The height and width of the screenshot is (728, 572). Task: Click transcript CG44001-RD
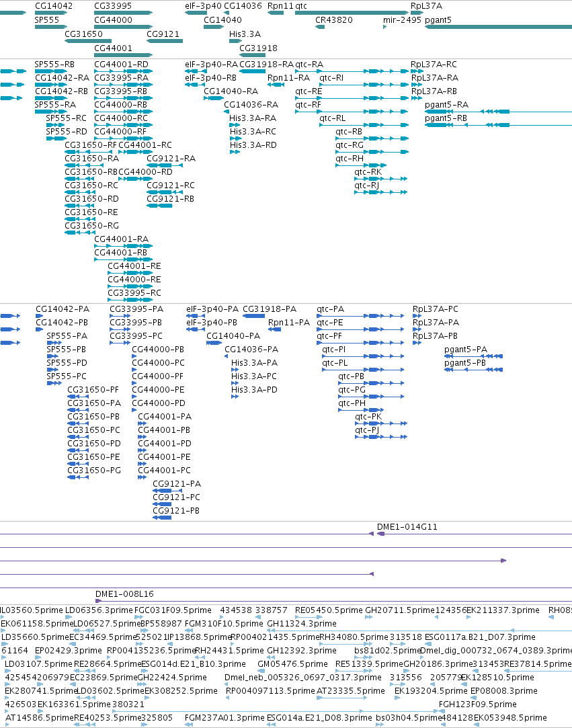point(121,64)
